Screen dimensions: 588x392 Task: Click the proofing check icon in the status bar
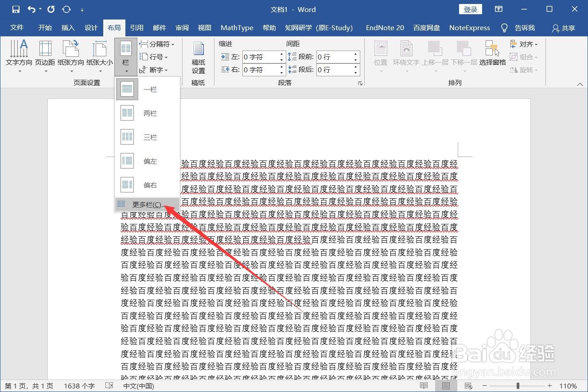tap(109, 386)
